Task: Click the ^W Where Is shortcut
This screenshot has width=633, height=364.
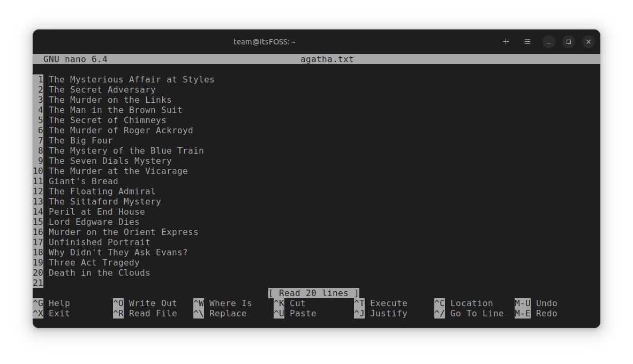Action: (x=222, y=303)
